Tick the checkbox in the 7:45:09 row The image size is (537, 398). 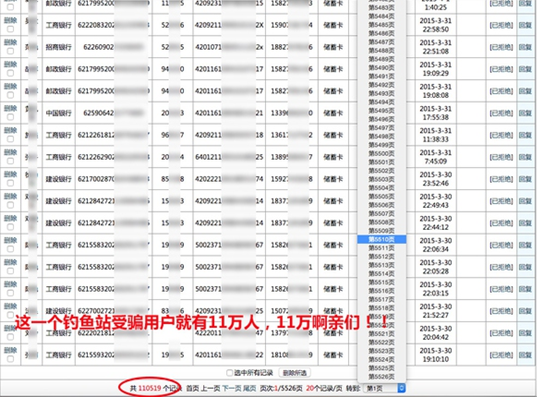[10, 161]
